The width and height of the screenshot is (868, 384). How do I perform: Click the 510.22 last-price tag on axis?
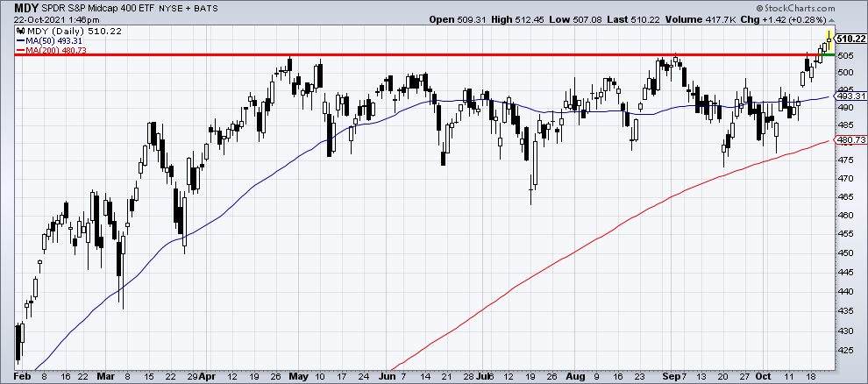pos(852,39)
